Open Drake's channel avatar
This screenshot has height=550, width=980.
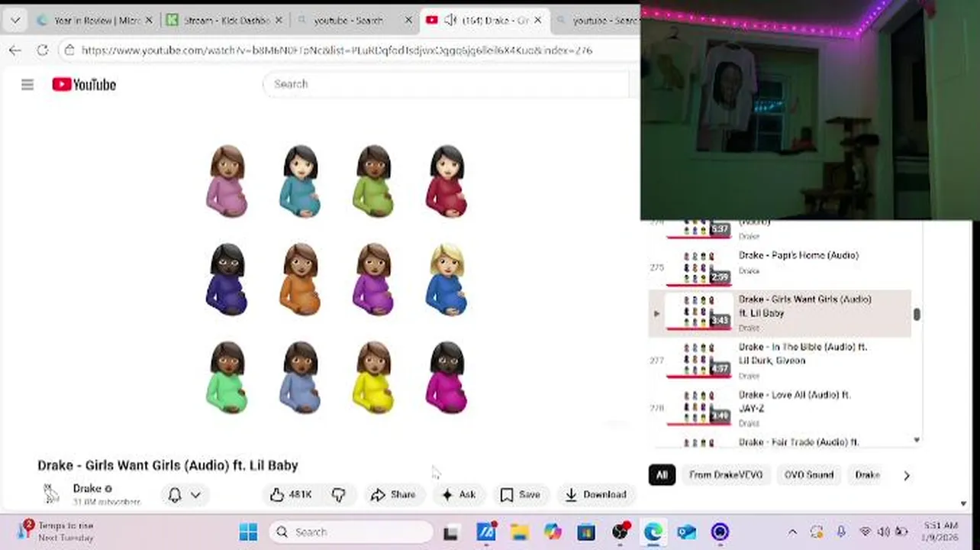[51, 494]
